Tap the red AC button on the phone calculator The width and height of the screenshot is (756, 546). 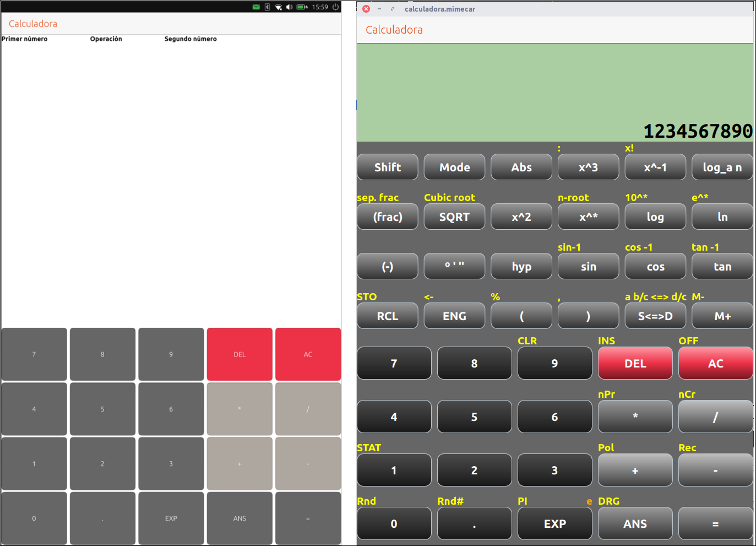pos(308,354)
